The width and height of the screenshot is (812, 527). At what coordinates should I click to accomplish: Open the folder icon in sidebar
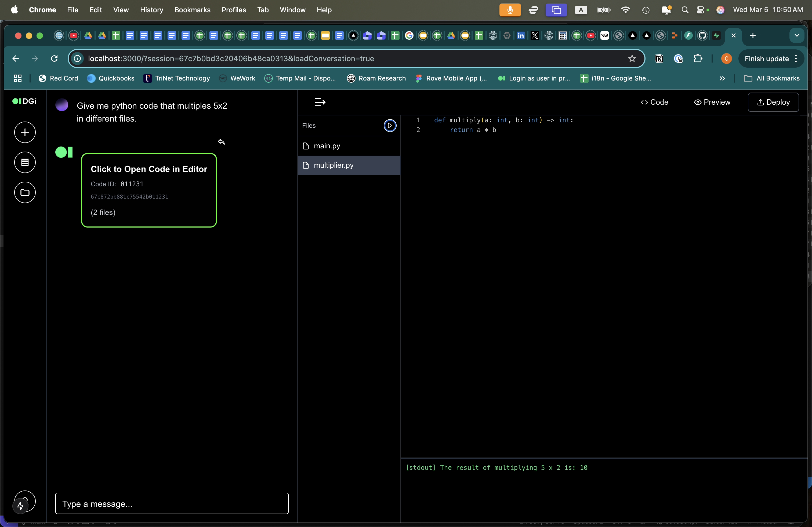click(24, 193)
